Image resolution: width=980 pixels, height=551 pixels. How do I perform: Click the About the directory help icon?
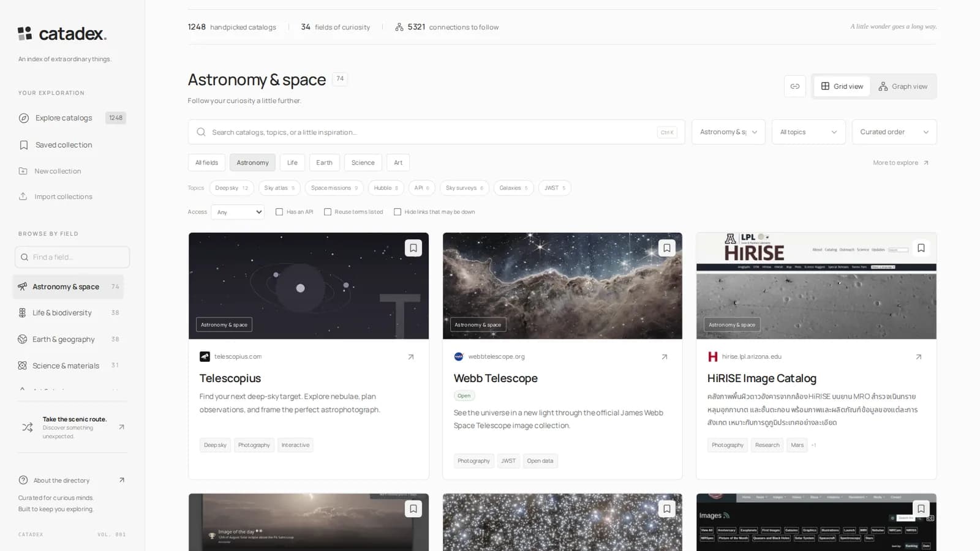pyautogui.click(x=23, y=480)
